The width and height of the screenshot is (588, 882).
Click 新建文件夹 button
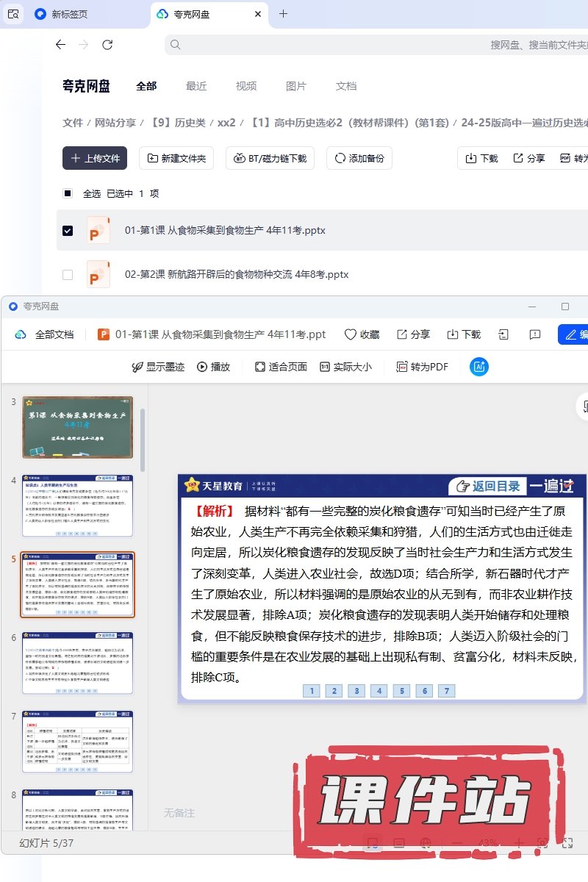[176, 158]
